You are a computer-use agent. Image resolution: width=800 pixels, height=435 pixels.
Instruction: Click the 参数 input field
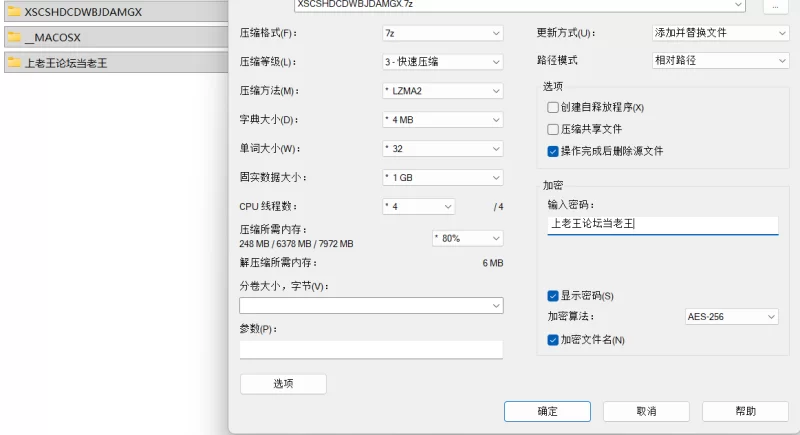tap(371, 349)
